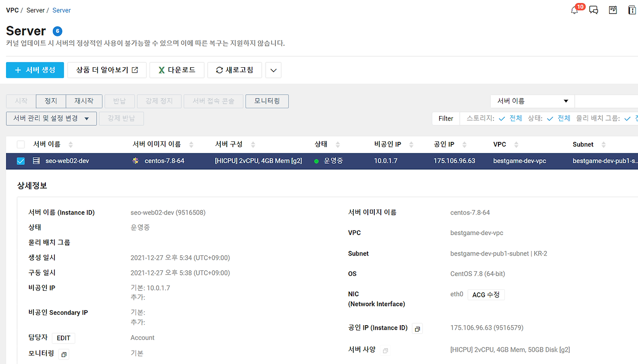Click CentOS 7.8 (64-bit) OS value
638x364 pixels.
click(478, 274)
